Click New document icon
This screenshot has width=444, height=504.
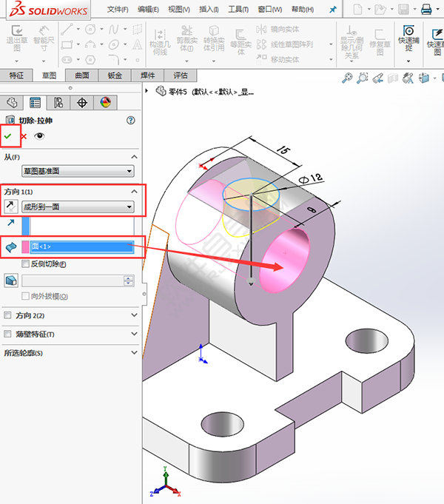[357, 10]
